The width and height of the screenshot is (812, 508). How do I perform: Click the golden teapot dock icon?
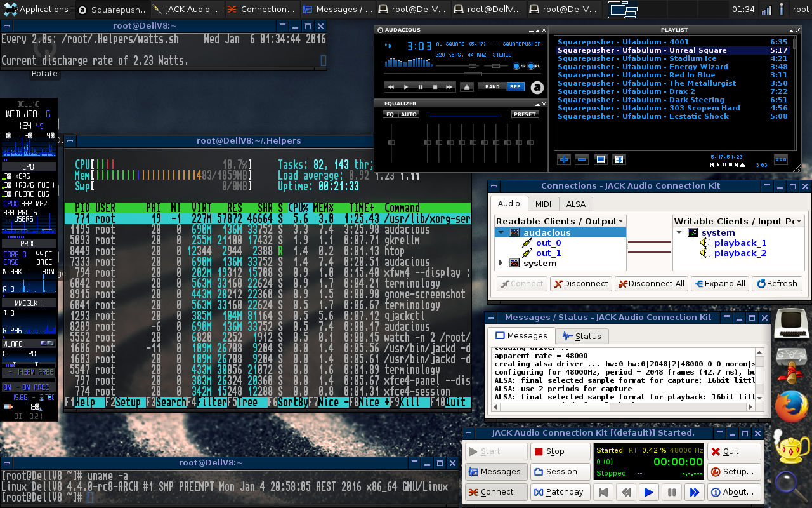(791, 445)
